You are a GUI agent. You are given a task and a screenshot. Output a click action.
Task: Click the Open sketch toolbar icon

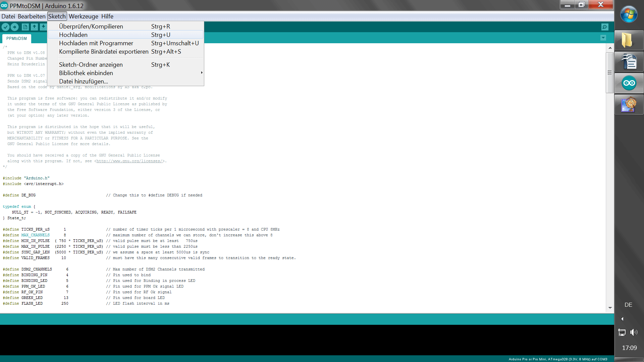click(x=34, y=27)
